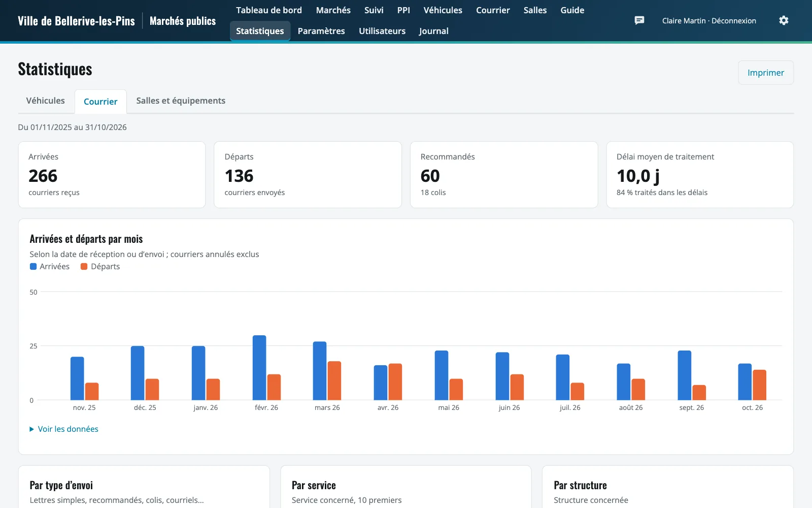Click the orange Départs legend swatch

click(84, 266)
